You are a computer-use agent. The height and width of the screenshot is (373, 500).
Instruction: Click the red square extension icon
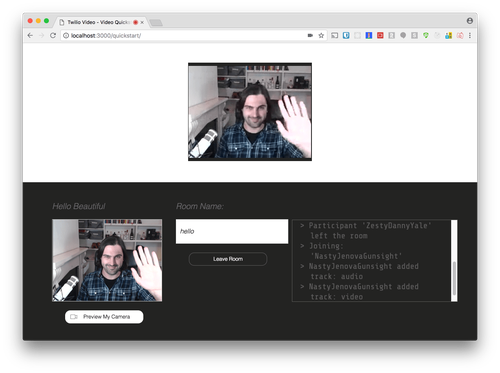(x=380, y=35)
